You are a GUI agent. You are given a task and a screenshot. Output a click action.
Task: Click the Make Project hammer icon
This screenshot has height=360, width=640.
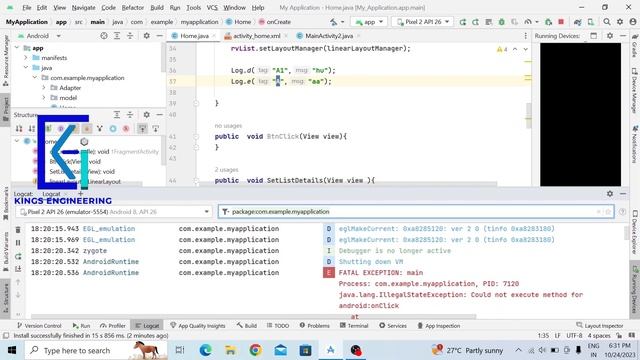coord(334,22)
